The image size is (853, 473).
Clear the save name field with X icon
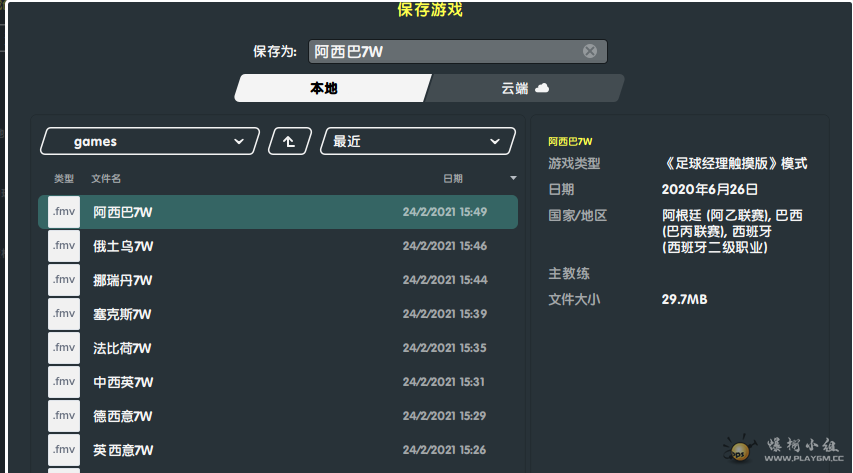(x=590, y=51)
